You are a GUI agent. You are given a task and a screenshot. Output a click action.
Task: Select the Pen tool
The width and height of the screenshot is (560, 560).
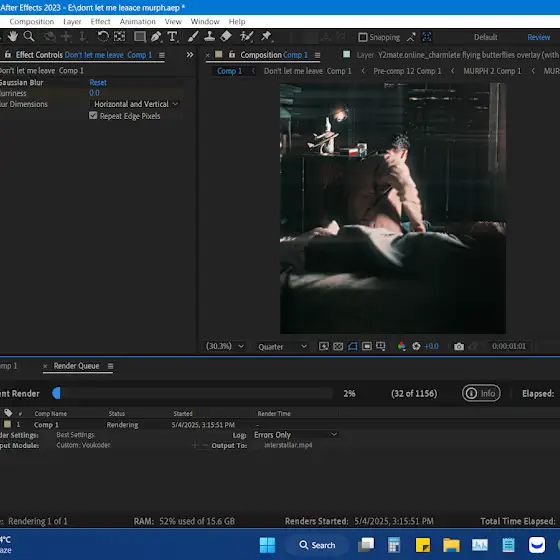tap(156, 36)
